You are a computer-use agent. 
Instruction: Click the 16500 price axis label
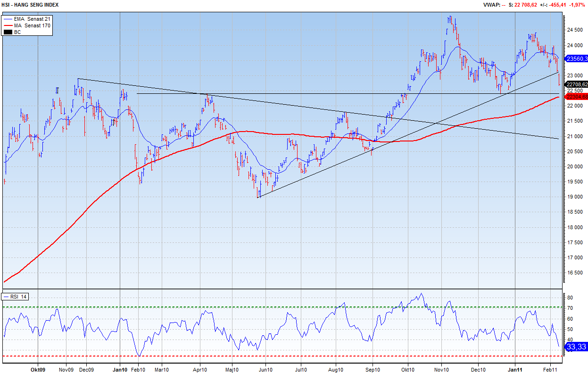click(574, 273)
